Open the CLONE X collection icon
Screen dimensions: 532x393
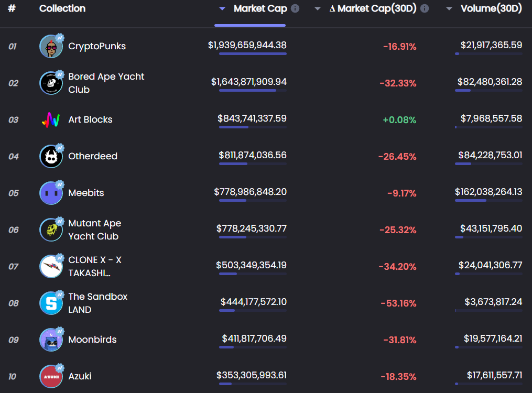51,266
